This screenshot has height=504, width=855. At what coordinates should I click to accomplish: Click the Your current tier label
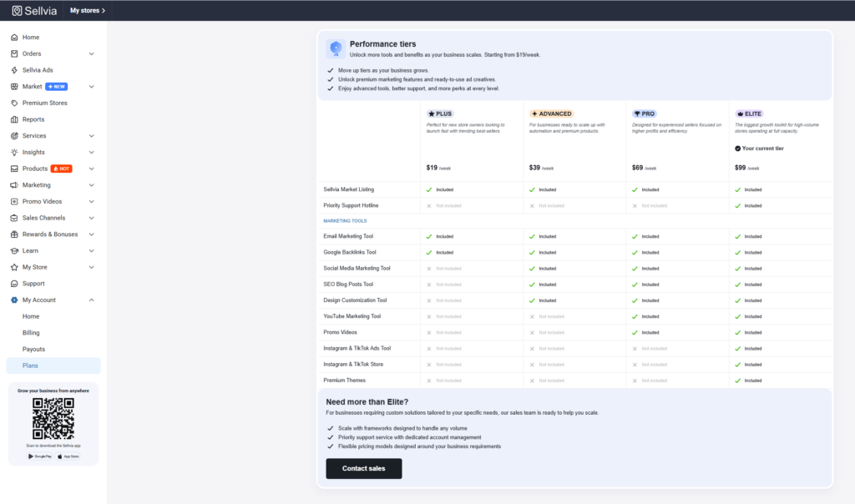(x=759, y=149)
